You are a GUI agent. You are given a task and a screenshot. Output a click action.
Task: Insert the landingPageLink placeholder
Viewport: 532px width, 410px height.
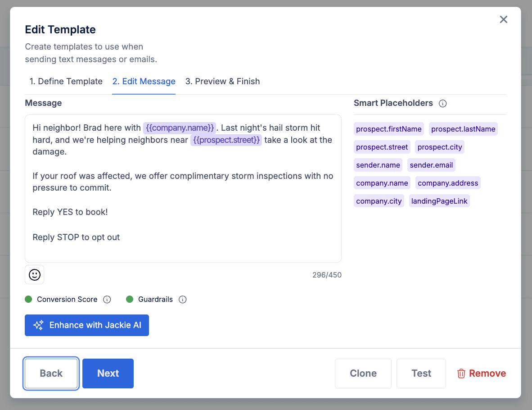tap(439, 201)
